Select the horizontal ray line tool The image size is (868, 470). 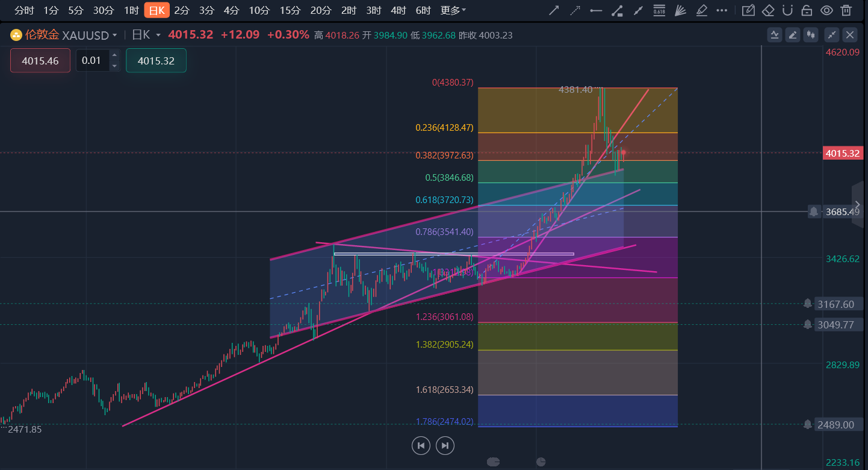596,10
